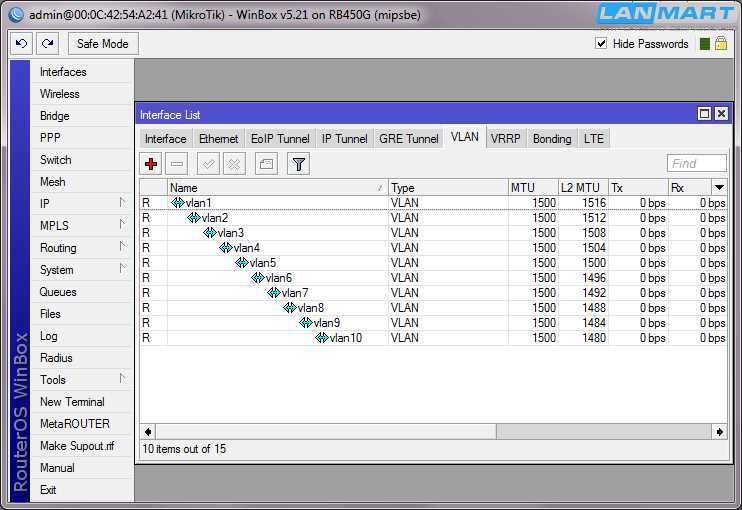The width and height of the screenshot is (742, 510).
Task: Click the vlan5 interface icon
Action: (242, 263)
